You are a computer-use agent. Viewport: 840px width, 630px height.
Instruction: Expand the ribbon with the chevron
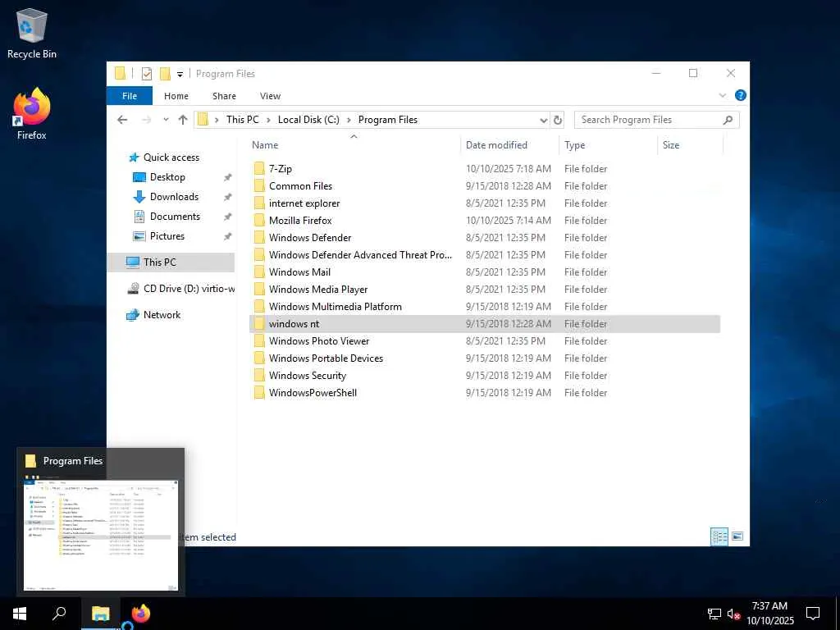pos(722,95)
